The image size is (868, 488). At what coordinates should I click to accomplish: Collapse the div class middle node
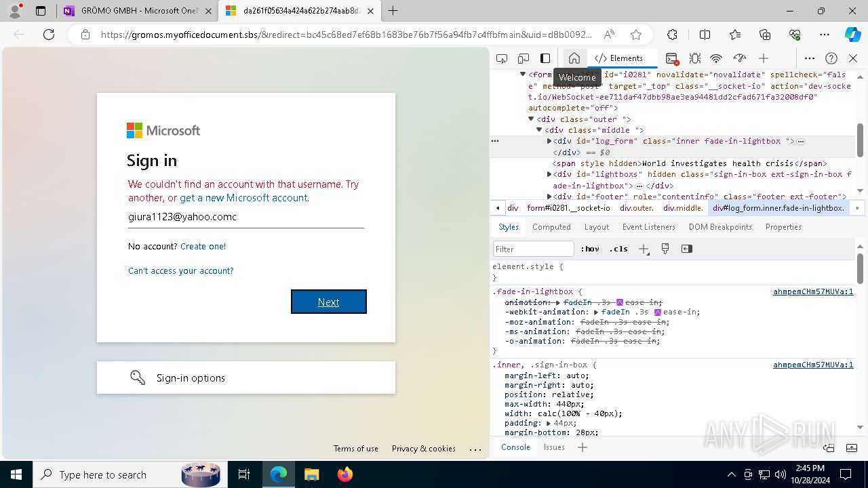click(539, 129)
